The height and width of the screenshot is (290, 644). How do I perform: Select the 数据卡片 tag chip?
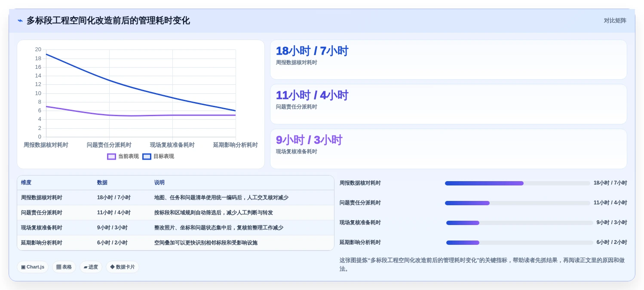click(x=123, y=267)
